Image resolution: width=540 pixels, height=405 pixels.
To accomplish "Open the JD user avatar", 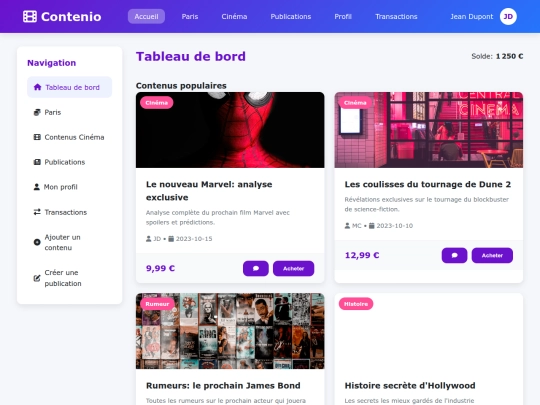I will pos(508,17).
